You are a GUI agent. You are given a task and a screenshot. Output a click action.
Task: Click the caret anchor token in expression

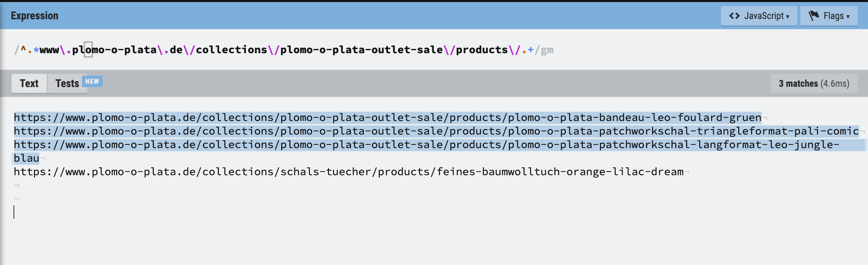(23, 50)
